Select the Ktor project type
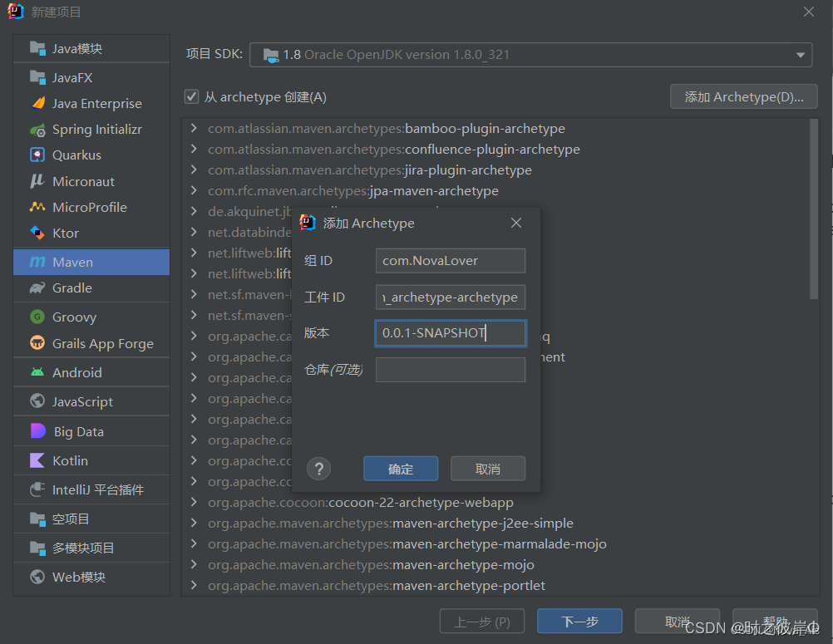 pos(91,233)
